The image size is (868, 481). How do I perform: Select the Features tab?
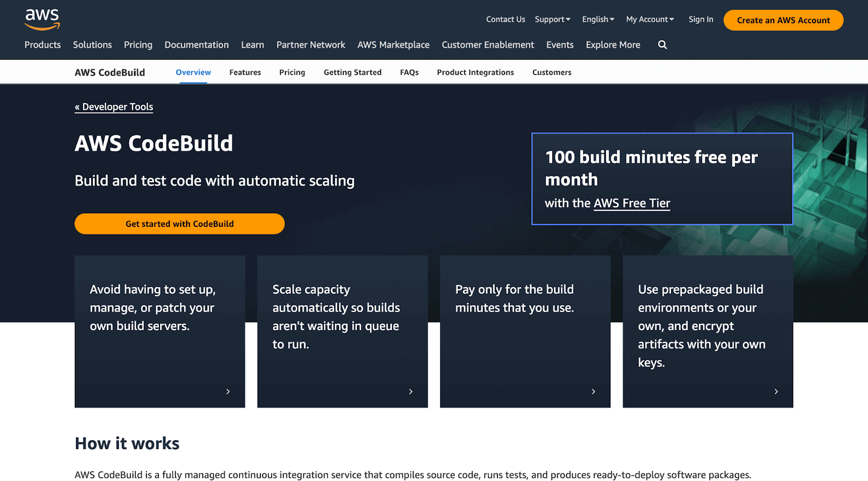(x=245, y=72)
